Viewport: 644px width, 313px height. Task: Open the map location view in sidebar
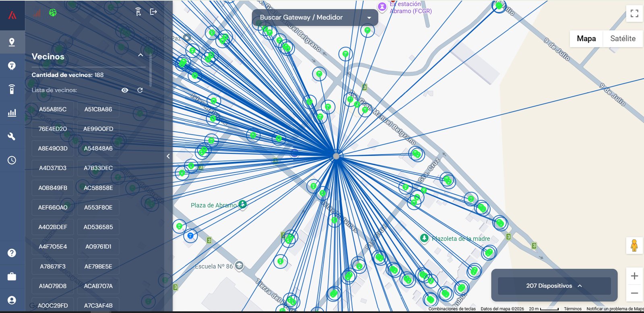tap(12, 42)
